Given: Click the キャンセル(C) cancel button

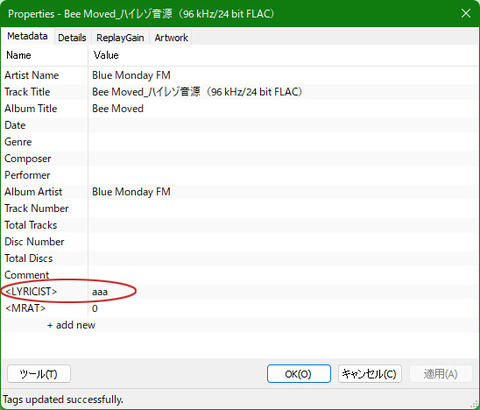Looking at the screenshot, I should (x=370, y=374).
